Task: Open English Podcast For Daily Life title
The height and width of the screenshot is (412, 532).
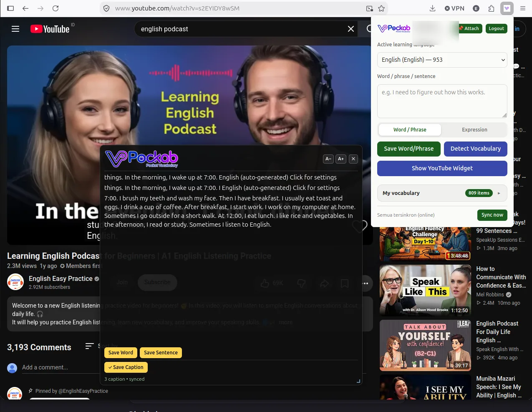Action: click(x=497, y=332)
